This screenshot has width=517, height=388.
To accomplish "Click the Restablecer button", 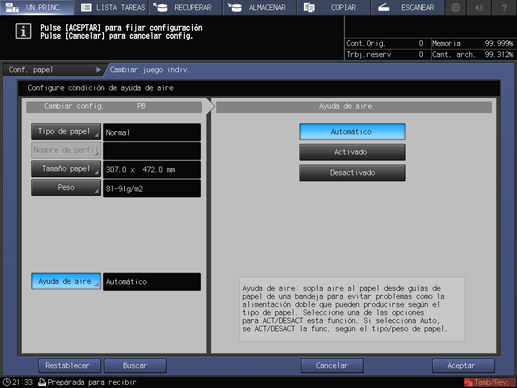I will pyautogui.click(x=69, y=366).
